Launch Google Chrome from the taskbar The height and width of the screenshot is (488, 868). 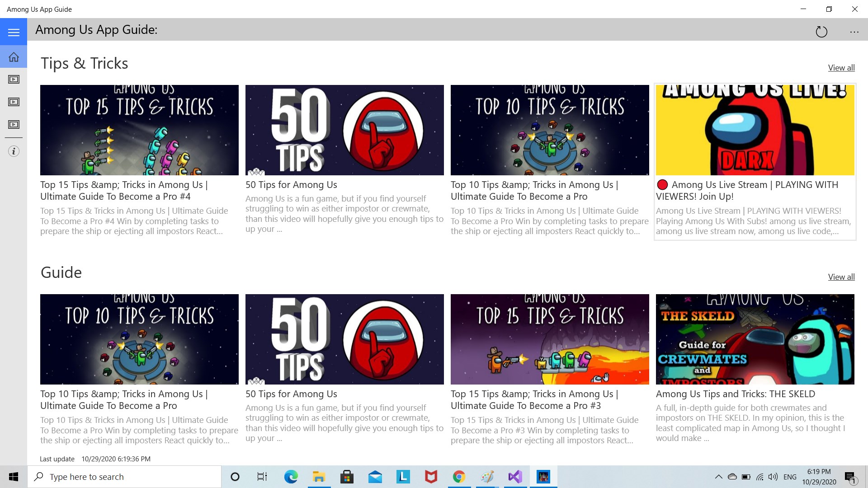click(x=459, y=477)
